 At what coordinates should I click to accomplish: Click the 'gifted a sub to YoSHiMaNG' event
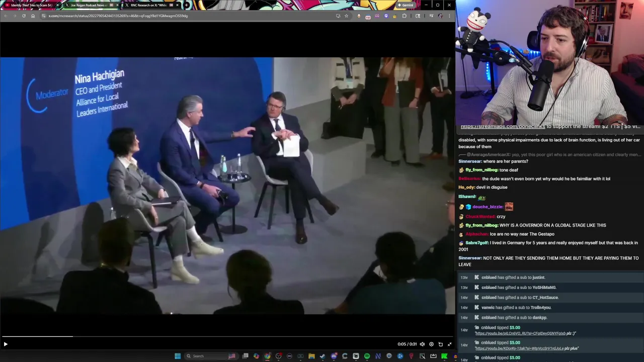coord(551,288)
